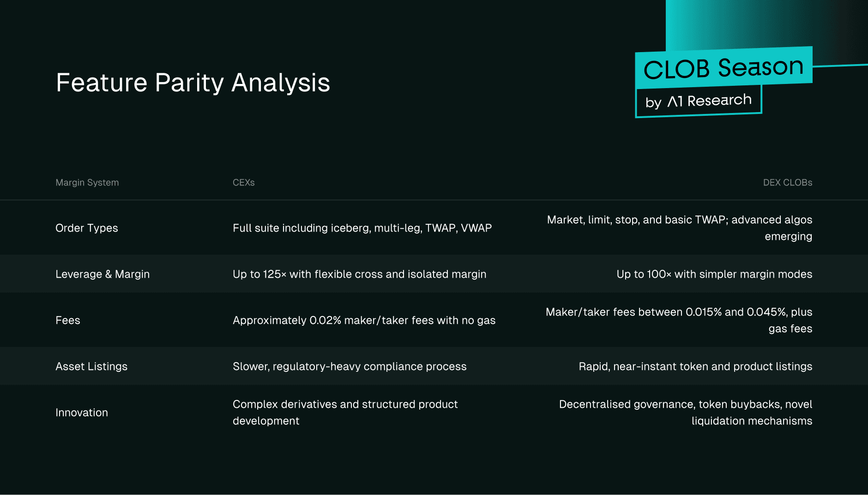Click the "Approximately 0.02% maker/taker fees" cell

[364, 320]
